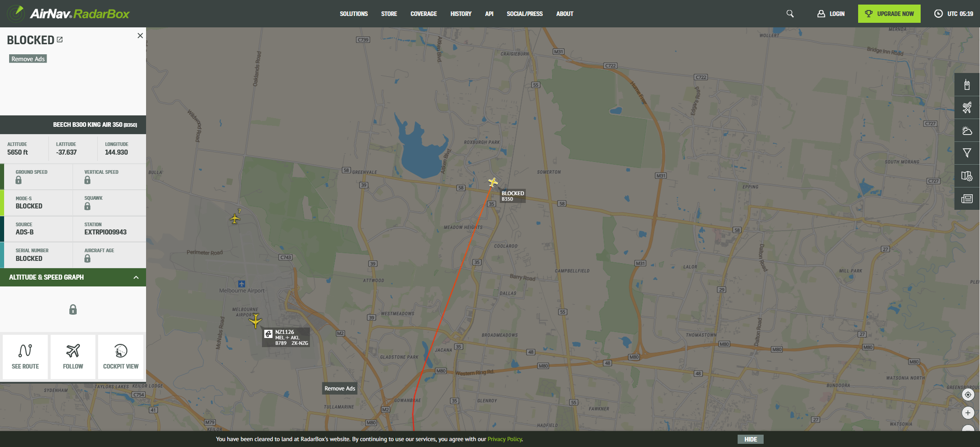Open the Store menu item
The width and height of the screenshot is (980, 447).
389,14
